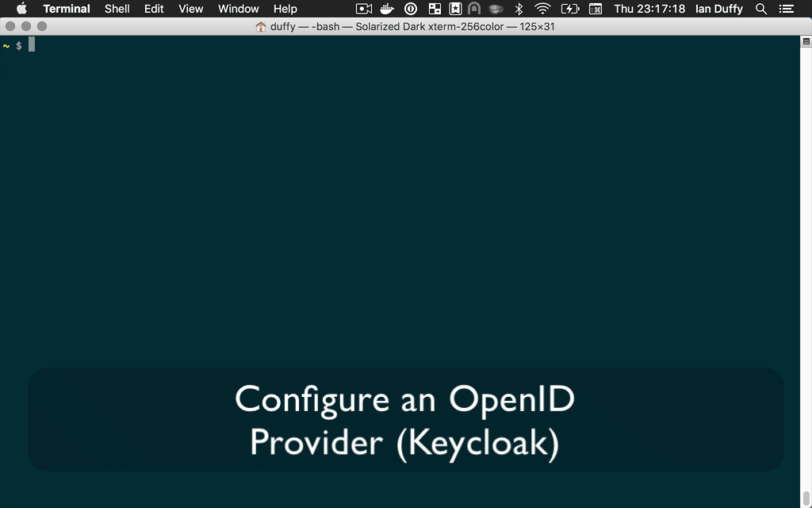Click the bowl-shaped menu bar icon

(x=496, y=9)
